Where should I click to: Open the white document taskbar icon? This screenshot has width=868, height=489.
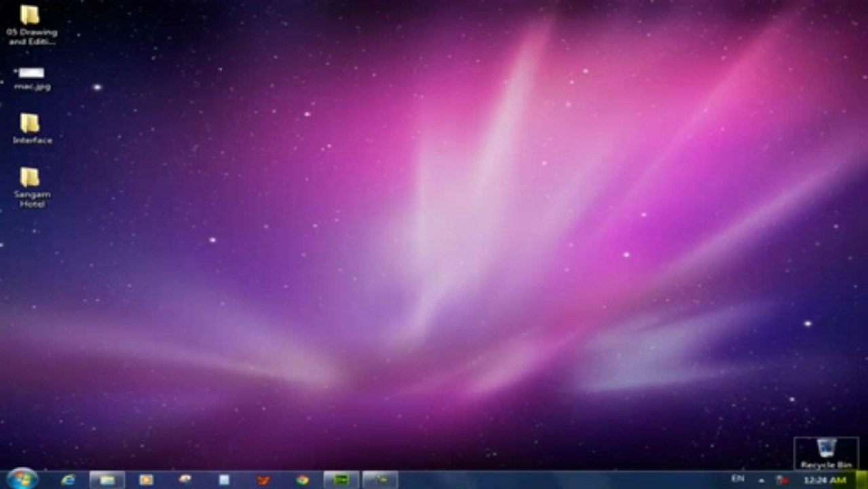tap(224, 479)
